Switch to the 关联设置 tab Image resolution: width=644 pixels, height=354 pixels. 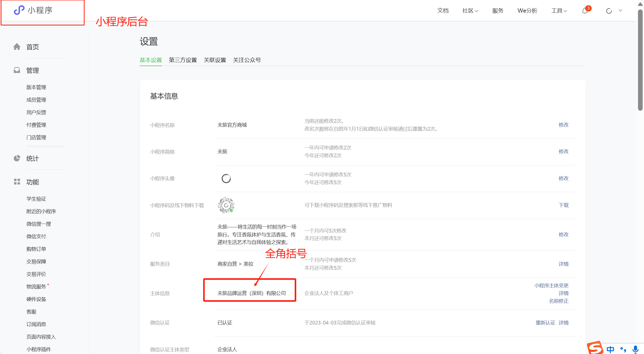click(x=215, y=60)
